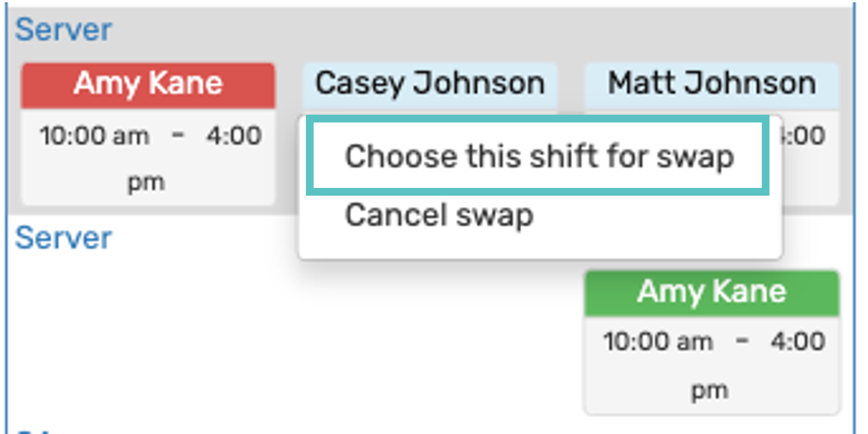Click Matt Johnson's partially hidden shift time
The width and height of the screenshot is (868, 434).
(809, 136)
